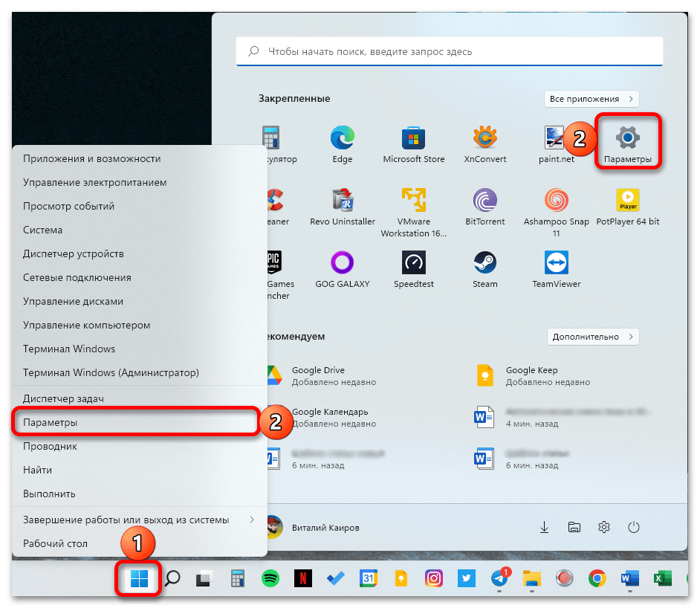Open yellow Google Keep icon on taskbar
This screenshot has height=608, width=700.
(x=401, y=578)
